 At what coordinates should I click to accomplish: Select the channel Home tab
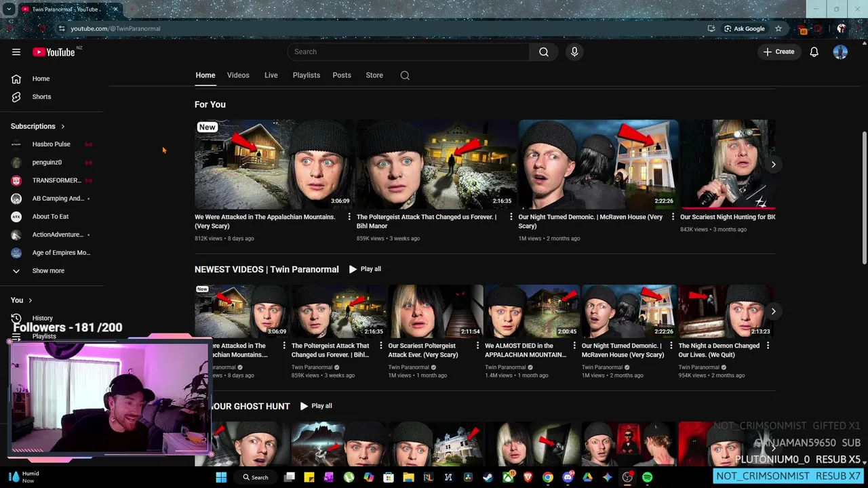(205, 75)
